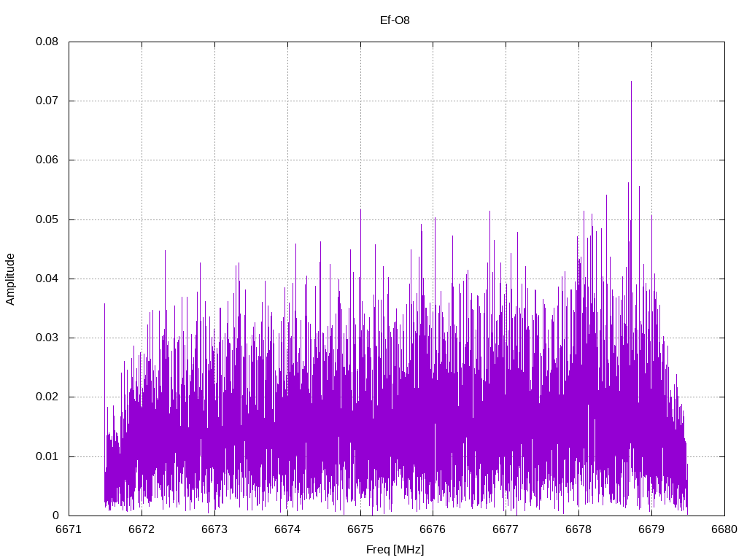
Task: Click the 6679 x-axis tick label
Action: [x=651, y=529]
